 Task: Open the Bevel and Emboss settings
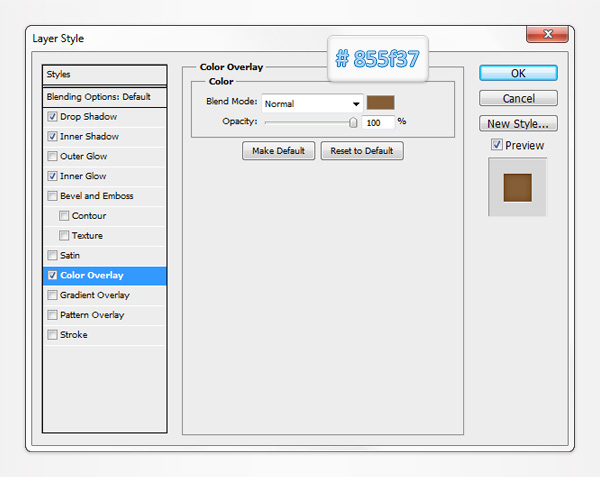[96, 196]
